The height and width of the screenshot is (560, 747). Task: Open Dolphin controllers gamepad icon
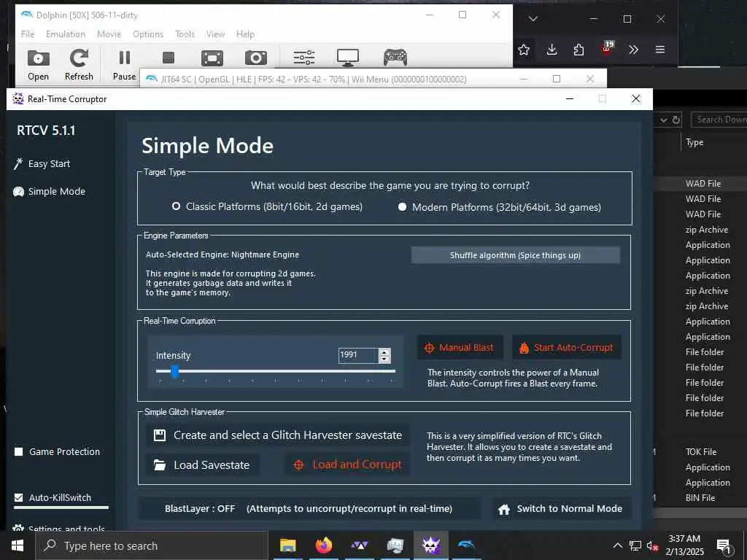click(x=395, y=58)
